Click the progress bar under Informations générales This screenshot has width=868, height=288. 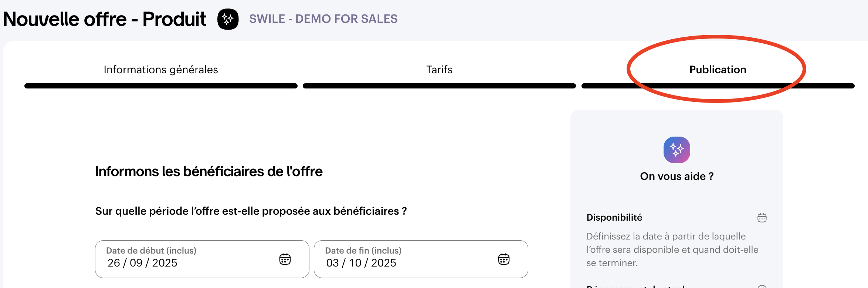(x=161, y=86)
